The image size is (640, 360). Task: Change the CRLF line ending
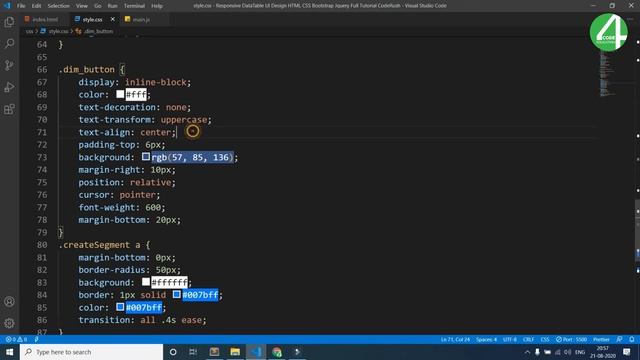(x=528, y=339)
